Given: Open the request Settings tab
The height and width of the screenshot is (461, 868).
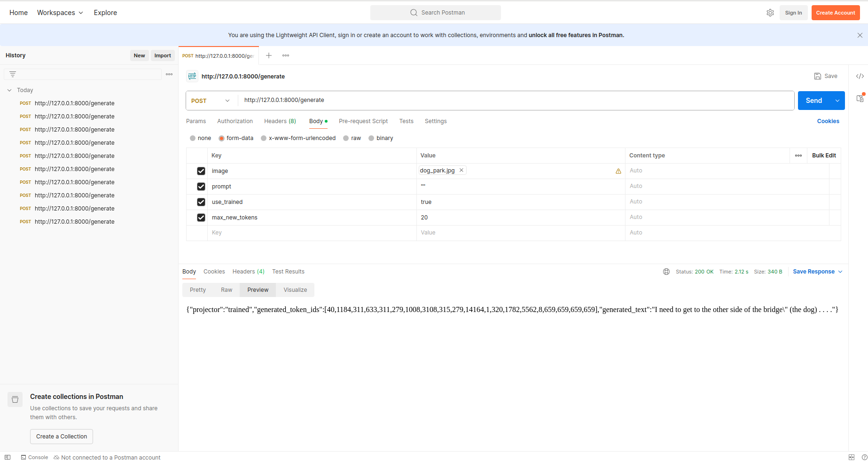Looking at the screenshot, I should [x=436, y=121].
